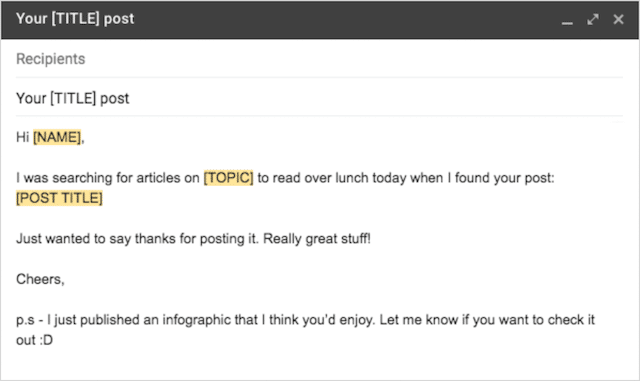Click the Recipients field
This screenshot has height=381, width=640.
point(319,59)
